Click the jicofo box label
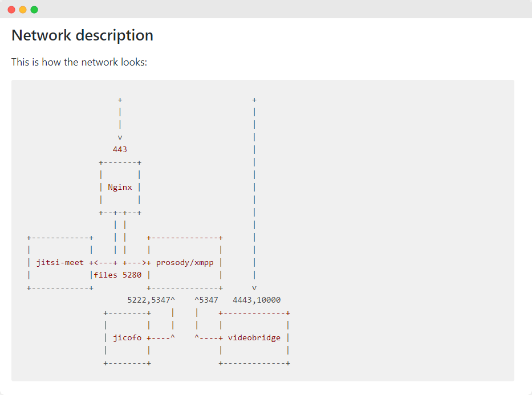The height and width of the screenshot is (395, 532). (127, 337)
